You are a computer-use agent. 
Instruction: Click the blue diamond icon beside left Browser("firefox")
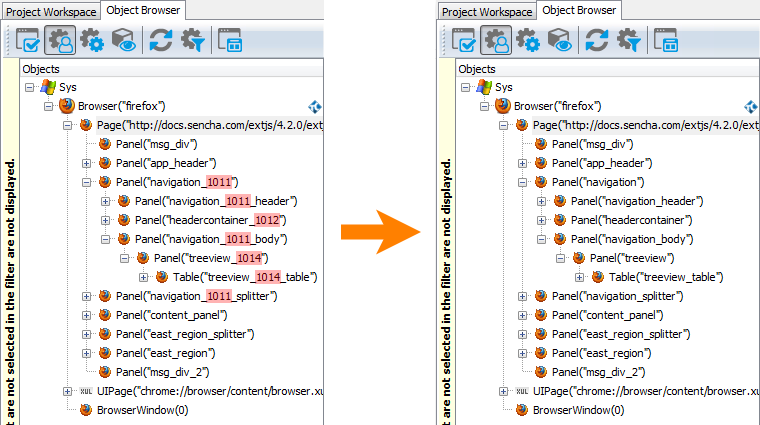click(x=315, y=106)
